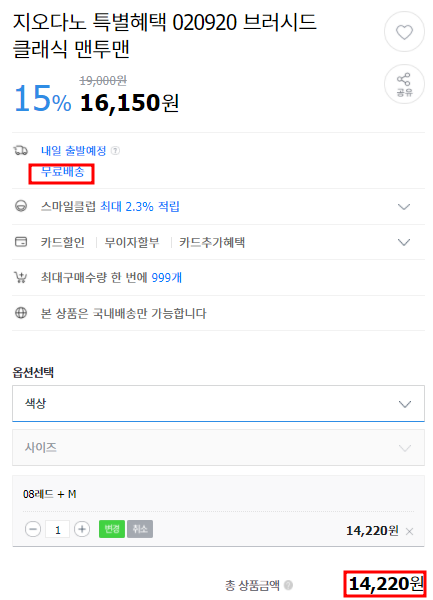Decrease quantity with the minus button
The image size is (433, 600).
pyautogui.click(x=33, y=529)
